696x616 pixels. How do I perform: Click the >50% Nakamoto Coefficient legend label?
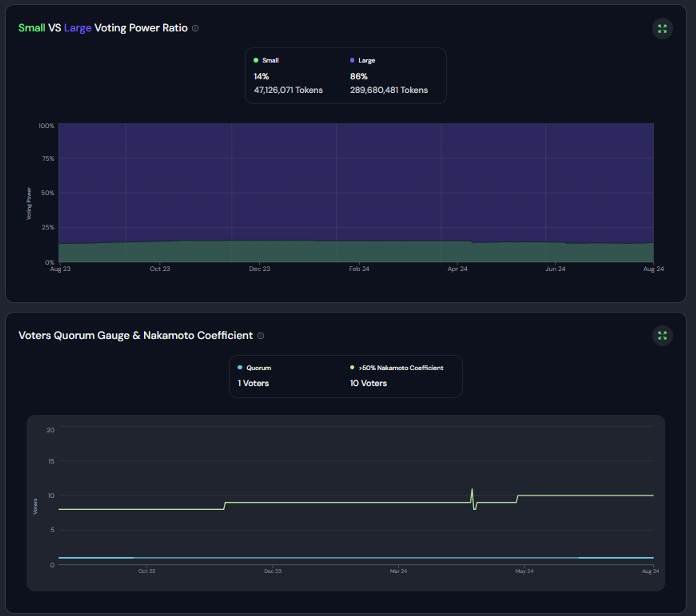[401, 368]
